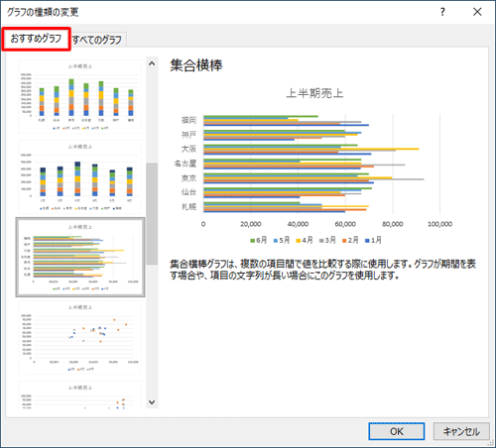This screenshot has height=448, width=496.
Task: Select the second stacked column chart thumbnail
Action: click(x=80, y=176)
